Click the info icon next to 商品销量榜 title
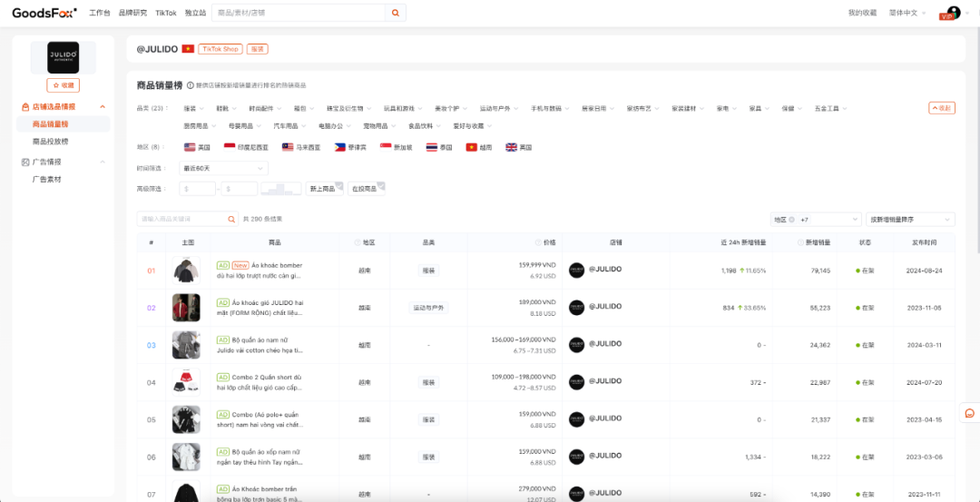 click(x=190, y=85)
